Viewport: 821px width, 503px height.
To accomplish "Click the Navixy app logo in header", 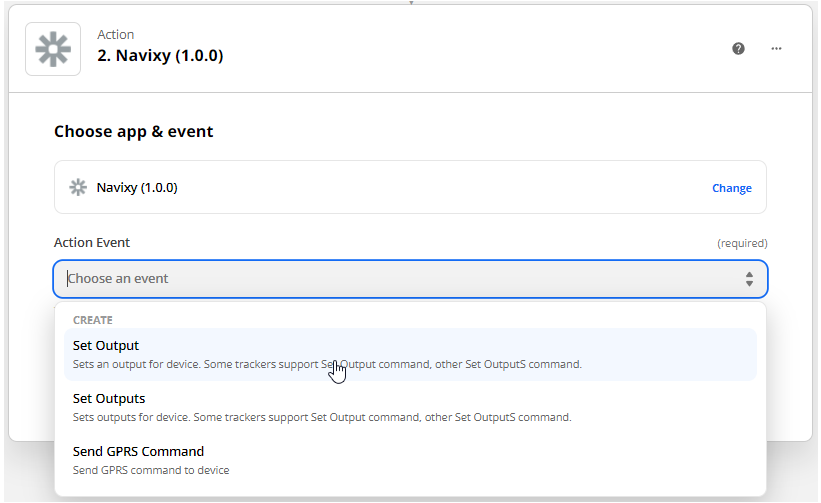I will coord(53,49).
